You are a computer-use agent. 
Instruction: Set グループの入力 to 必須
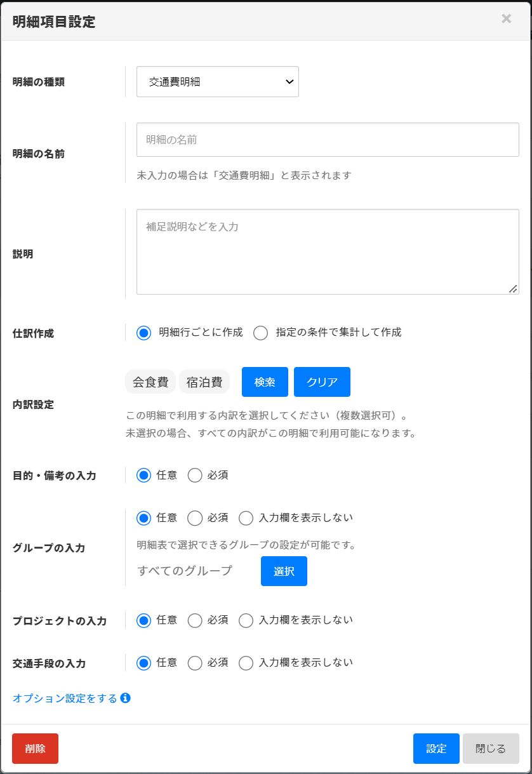[x=195, y=518]
